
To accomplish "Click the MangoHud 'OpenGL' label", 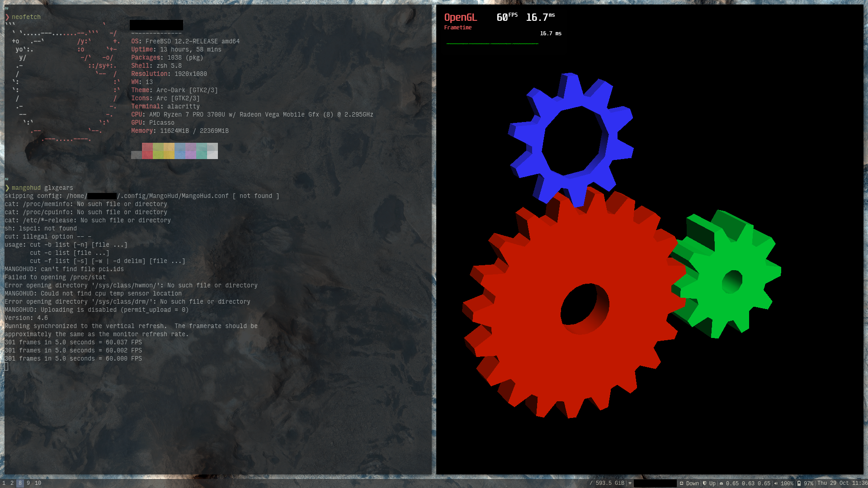I will point(460,18).
